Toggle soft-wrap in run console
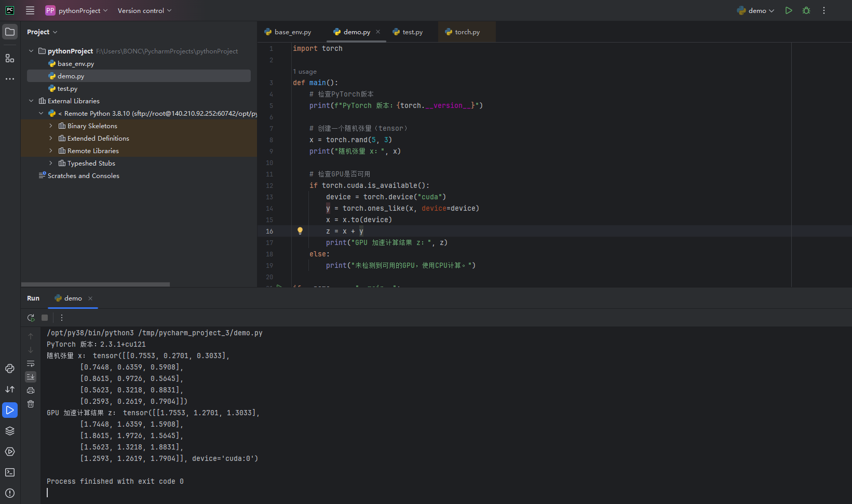The width and height of the screenshot is (852, 504). pos(31,363)
